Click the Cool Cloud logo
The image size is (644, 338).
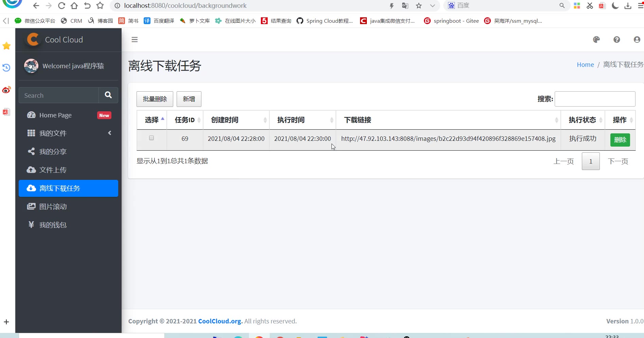click(33, 39)
